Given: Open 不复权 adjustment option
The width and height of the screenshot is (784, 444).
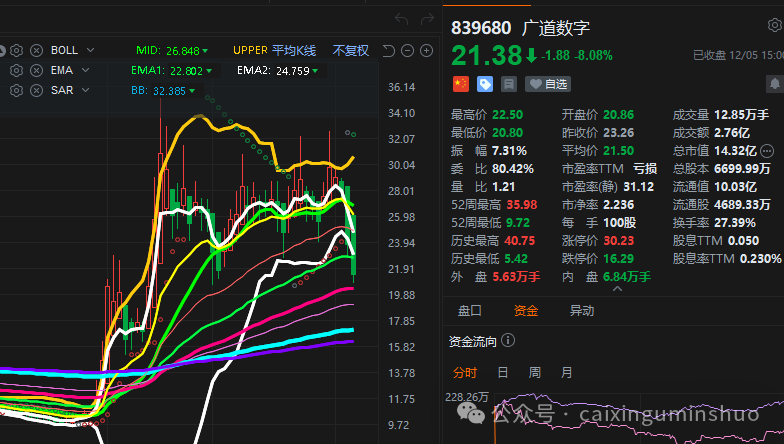Looking at the screenshot, I should click(350, 50).
